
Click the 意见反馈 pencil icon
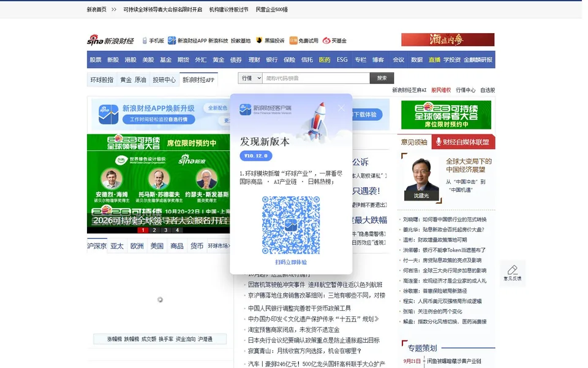pos(512,270)
